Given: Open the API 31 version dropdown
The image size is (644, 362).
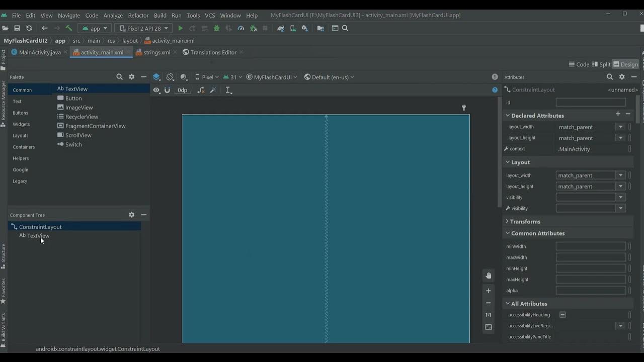Looking at the screenshot, I should [x=232, y=77].
